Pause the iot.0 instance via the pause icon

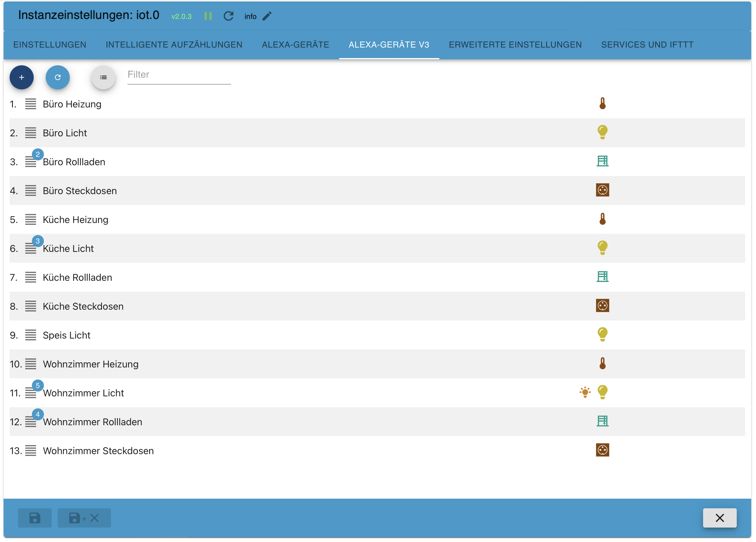pos(208,16)
